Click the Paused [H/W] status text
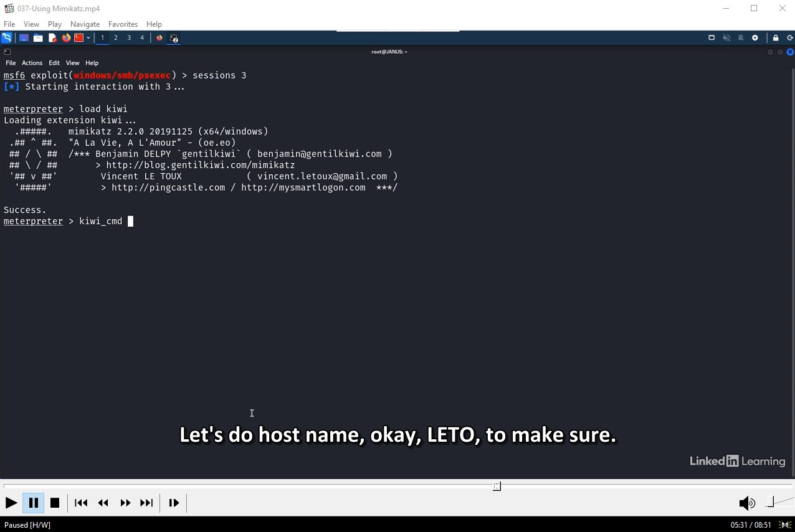The width and height of the screenshot is (795, 532). 27,525
